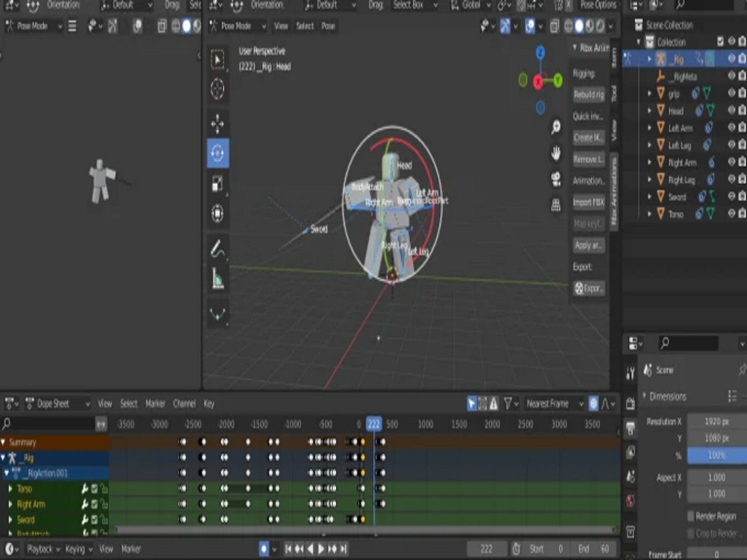
Task: Play the animation forward
Action: [x=321, y=549]
